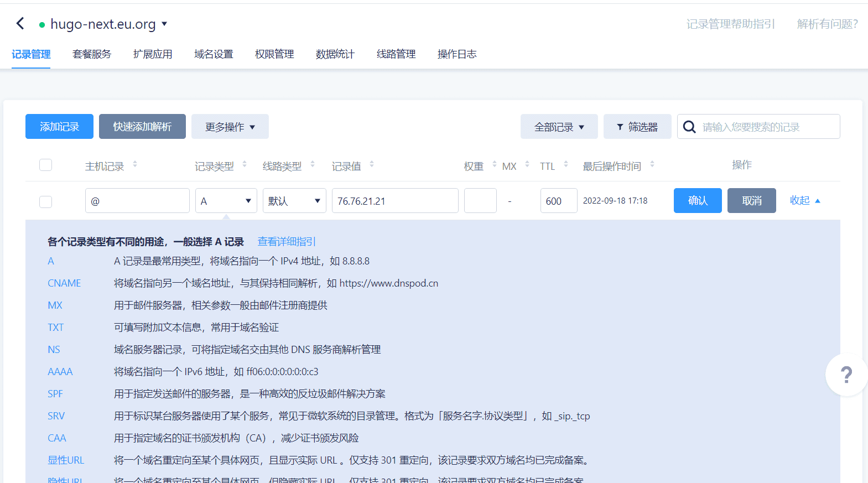This screenshot has height=483, width=868.
Task: Select the CAA record type link
Action: coord(57,438)
